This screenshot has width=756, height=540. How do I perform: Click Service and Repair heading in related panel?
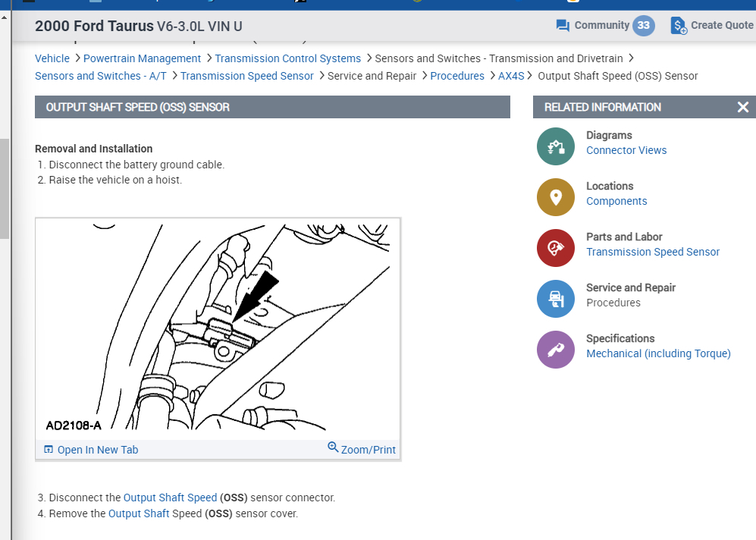(x=631, y=287)
